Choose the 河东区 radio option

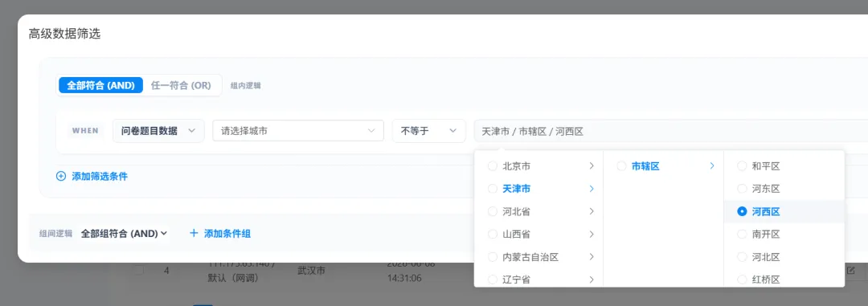(742, 189)
